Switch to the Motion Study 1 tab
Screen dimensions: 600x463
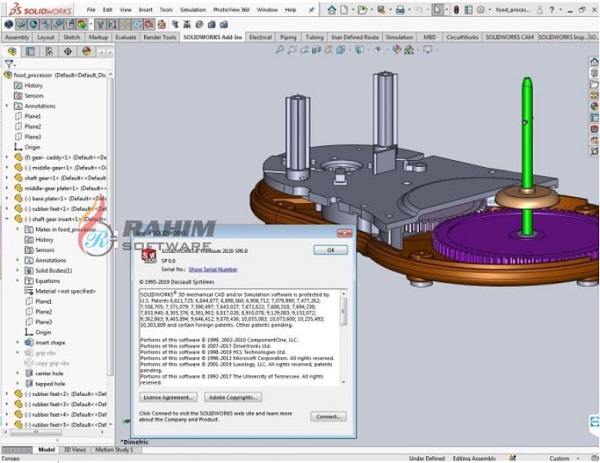pyautogui.click(x=116, y=450)
